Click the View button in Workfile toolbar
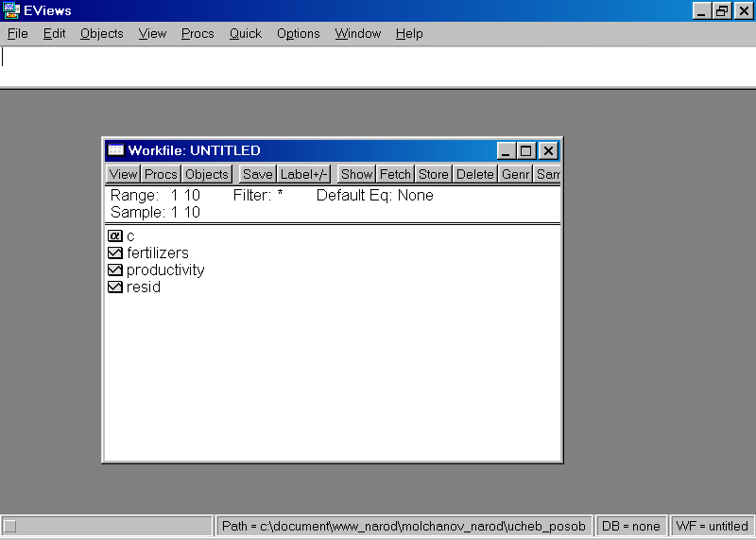This screenshot has width=756, height=540. click(x=123, y=174)
